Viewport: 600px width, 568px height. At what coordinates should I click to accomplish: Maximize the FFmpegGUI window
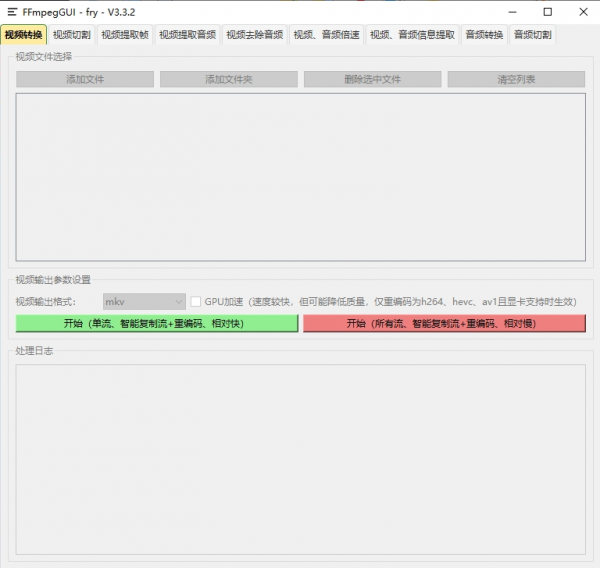pos(548,12)
